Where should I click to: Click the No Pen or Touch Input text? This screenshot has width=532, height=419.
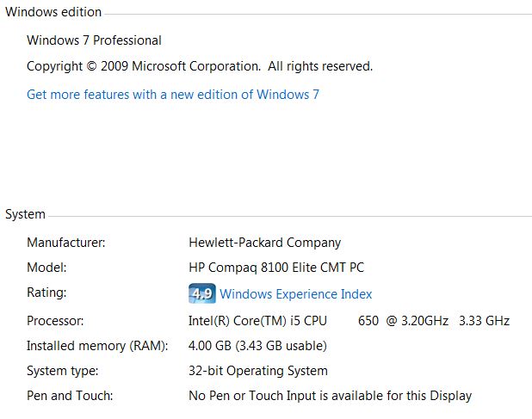point(330,396)
